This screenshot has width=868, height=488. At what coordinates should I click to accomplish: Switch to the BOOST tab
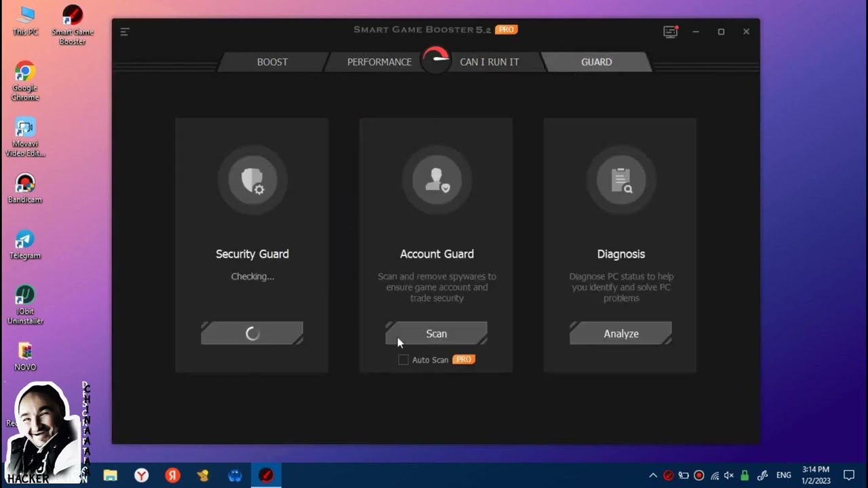click(x=273, y=62)
